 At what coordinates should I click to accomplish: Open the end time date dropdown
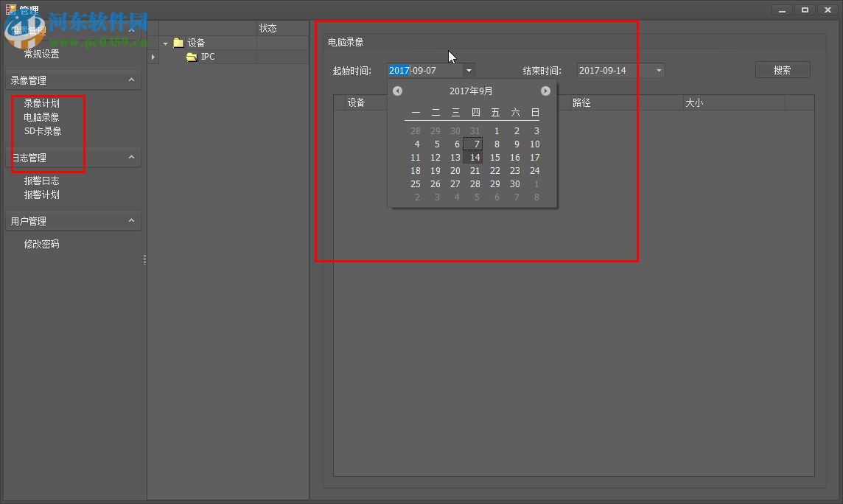[x=659, y=70]
